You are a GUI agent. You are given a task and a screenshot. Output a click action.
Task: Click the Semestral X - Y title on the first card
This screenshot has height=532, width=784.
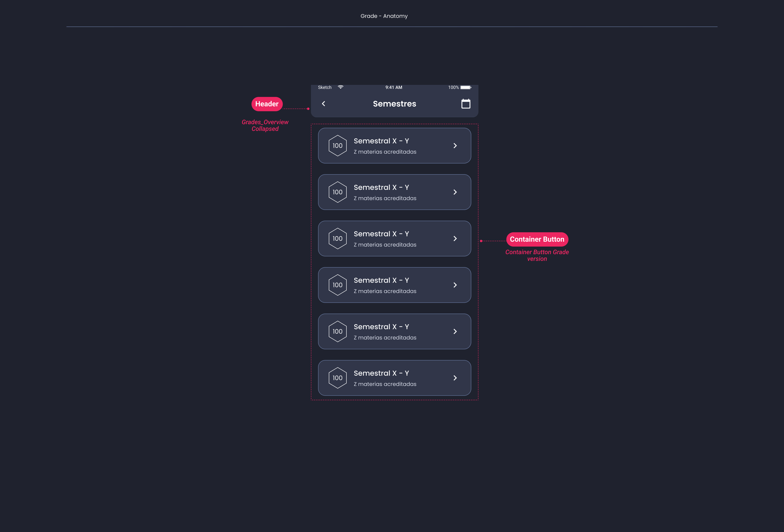click(x=381, y=141)
